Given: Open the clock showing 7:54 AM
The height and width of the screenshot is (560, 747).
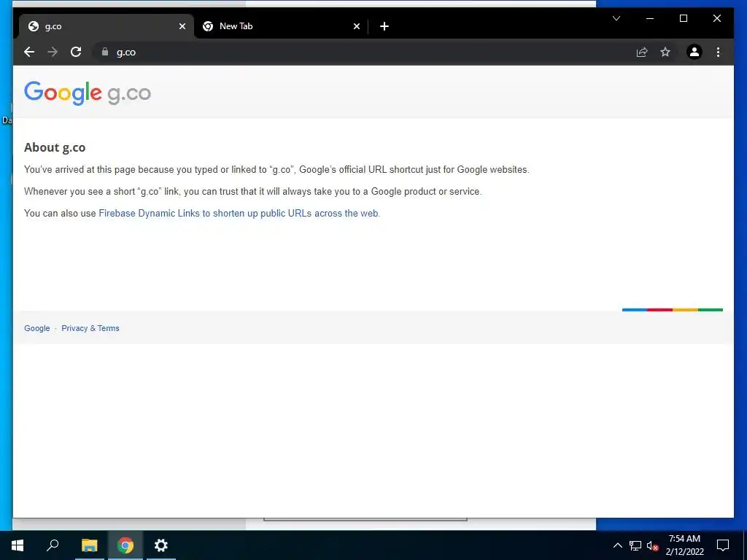Looking at the screenshot, I should (x=684, y=545).
